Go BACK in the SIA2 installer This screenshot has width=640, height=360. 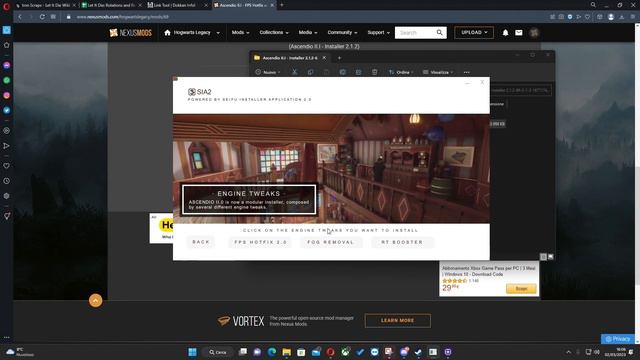201,242
